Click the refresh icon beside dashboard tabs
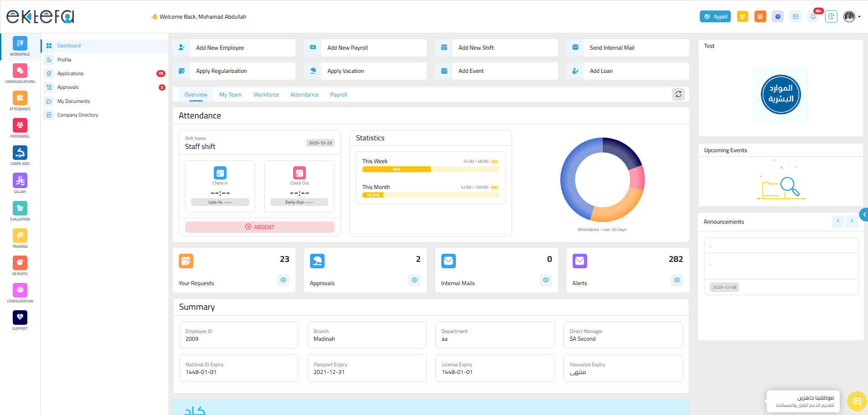This screenshot has height=415, width=868. 678,94
